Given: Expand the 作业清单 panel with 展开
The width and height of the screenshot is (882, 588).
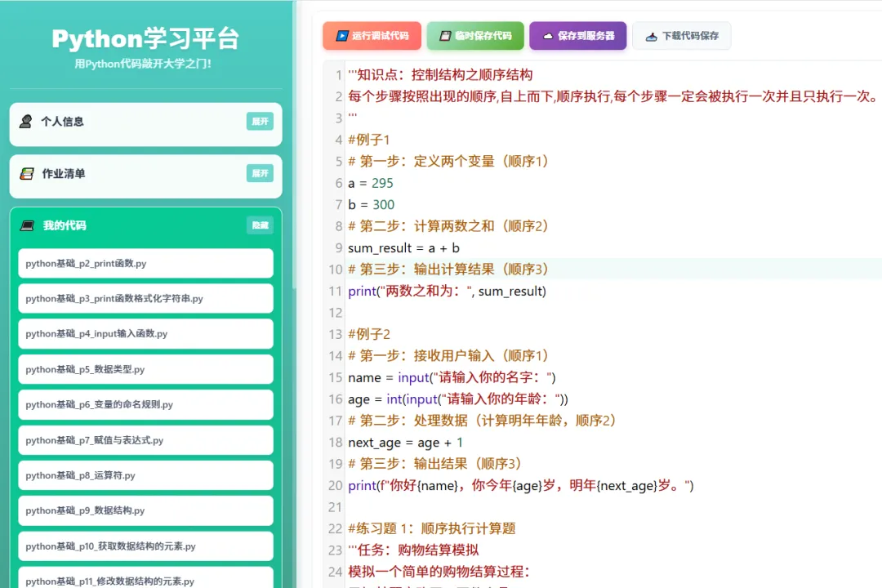Looking at the screenshot, I should (260, 173).
